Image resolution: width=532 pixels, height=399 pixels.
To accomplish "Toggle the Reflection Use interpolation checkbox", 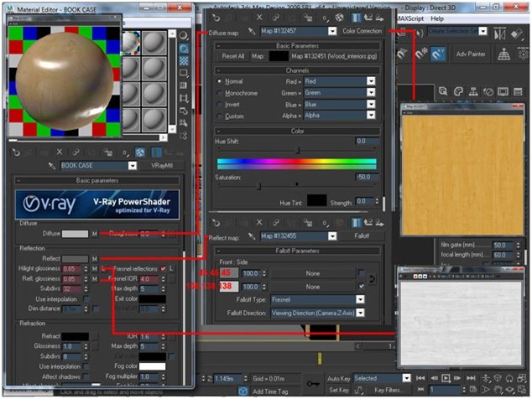I will (87, 299).
